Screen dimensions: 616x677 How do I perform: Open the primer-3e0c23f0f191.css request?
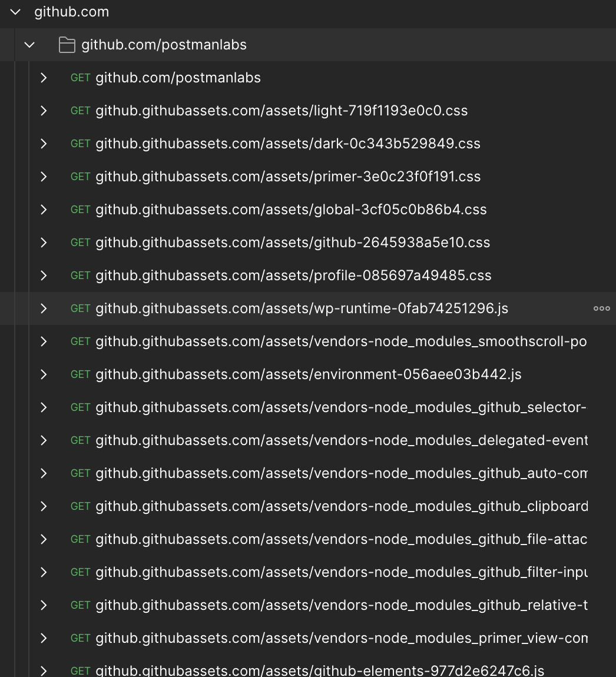pyautogui.click(x=288, y=177)
